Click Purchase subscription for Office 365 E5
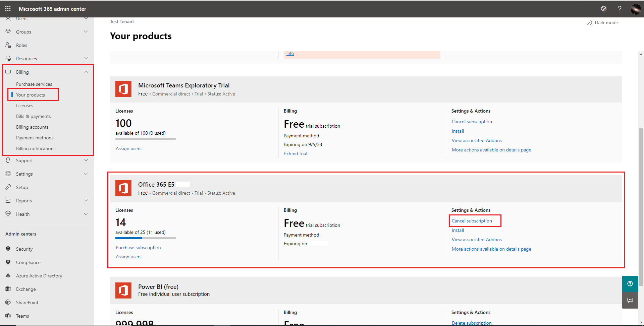This screenshot has height=326, width=644. pos(138,248)
